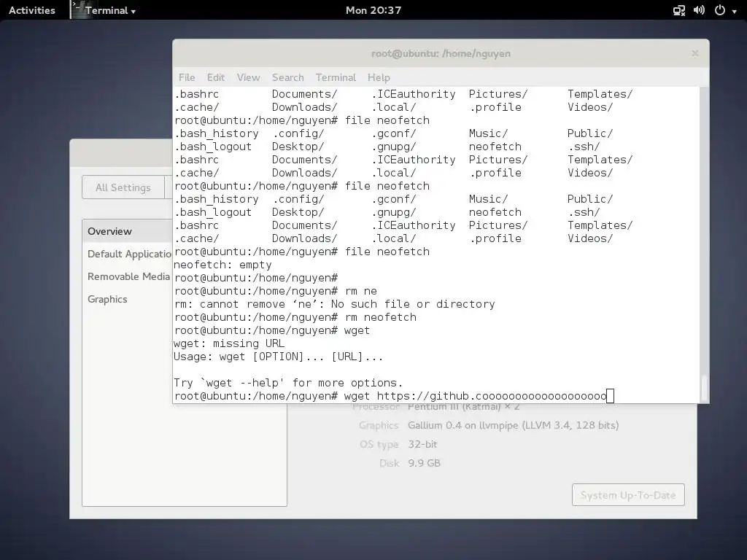This screenshot has height=560, width=747.
Task: Click the 'rm neofetch' command line
Action: (x=295, y=317)
